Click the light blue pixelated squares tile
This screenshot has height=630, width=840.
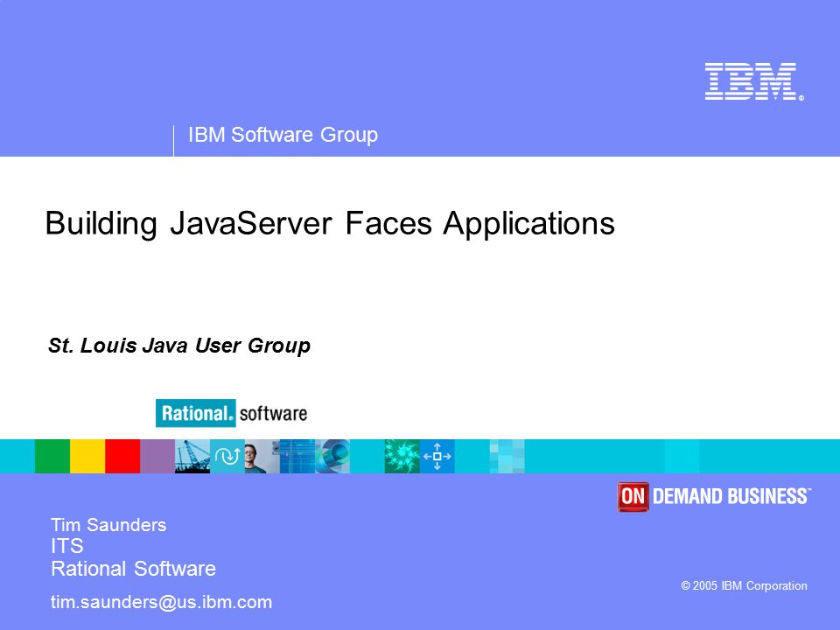point(507,456)
